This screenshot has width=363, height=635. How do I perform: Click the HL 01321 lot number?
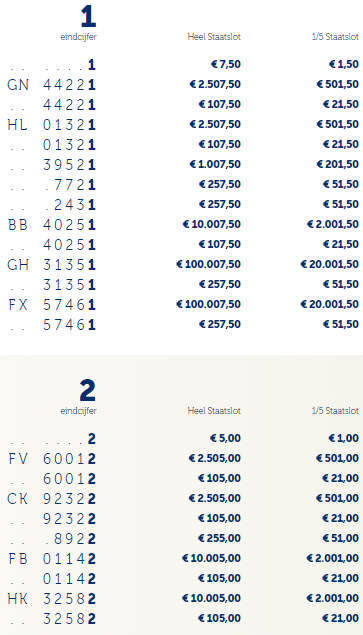pyautogui.click(x=51, y=125)
